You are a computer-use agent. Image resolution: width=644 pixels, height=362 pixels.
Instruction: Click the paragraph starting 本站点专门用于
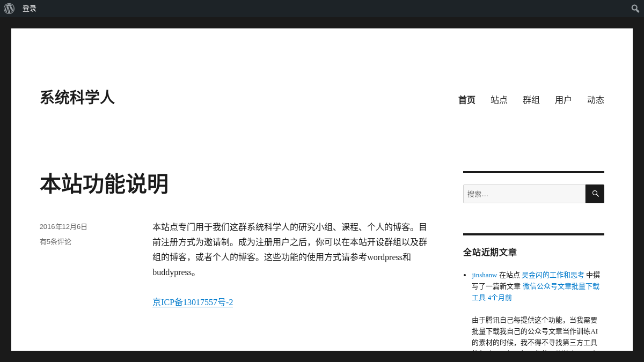[x=290, y=249]
